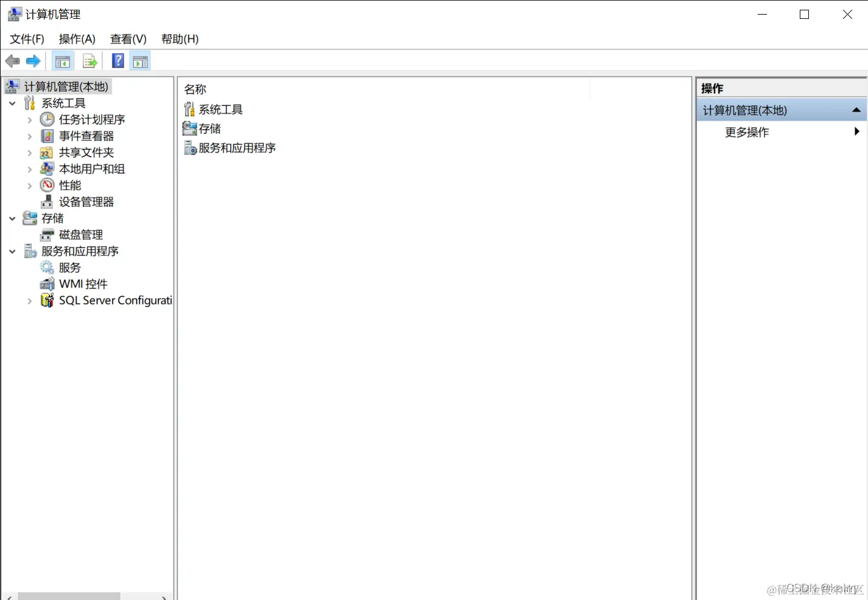Expand the 任务计划程序 tree node
868x600 pixels.
[x=29, y=120]
